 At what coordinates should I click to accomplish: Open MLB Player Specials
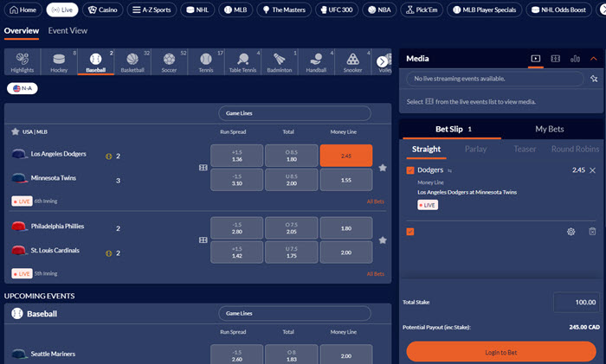click(484, 10)
